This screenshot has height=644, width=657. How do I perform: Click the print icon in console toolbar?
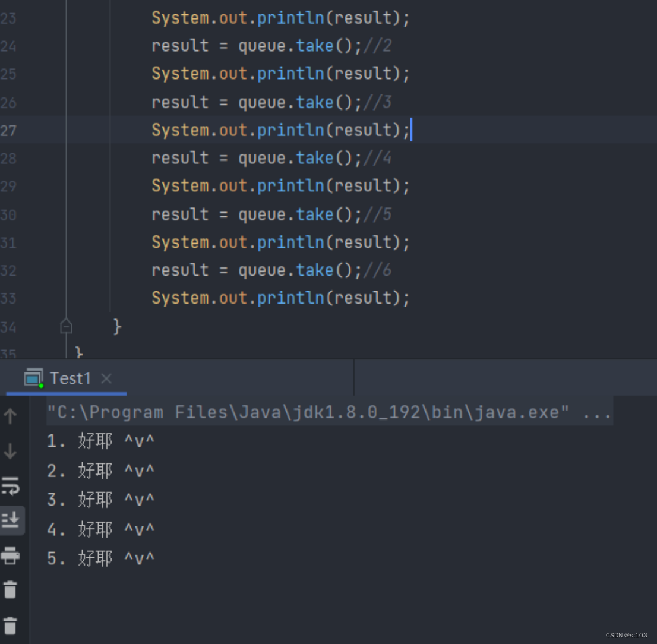[x=10, y=555]
